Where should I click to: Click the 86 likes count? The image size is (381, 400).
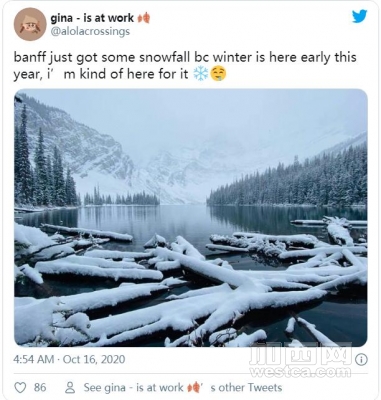[x=40, y=388]
